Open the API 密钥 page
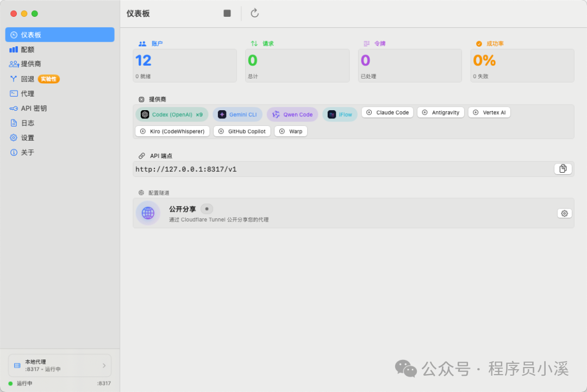This screenshot has width=587, height=392. tap(60, 109)
